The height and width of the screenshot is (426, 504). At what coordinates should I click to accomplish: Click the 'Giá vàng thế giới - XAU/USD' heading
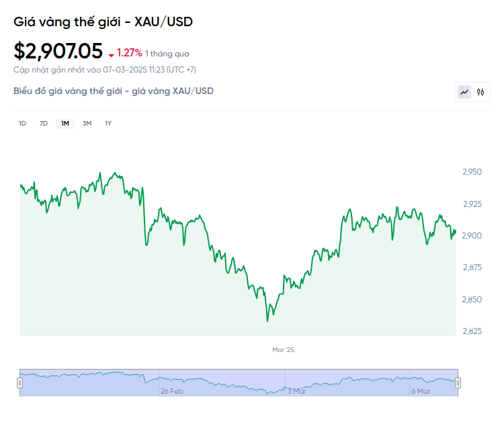pos(103,22)
